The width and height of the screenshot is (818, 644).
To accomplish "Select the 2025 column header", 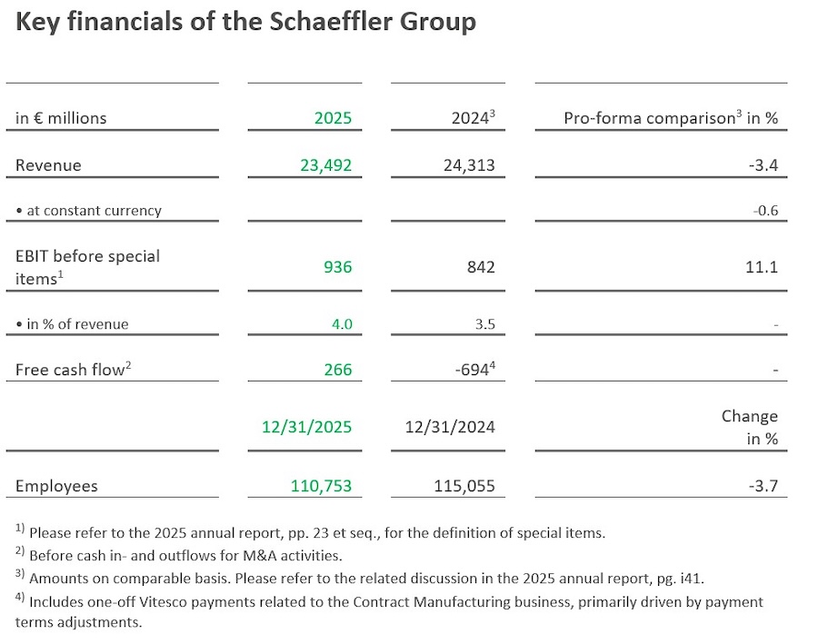I will (333, 118).
